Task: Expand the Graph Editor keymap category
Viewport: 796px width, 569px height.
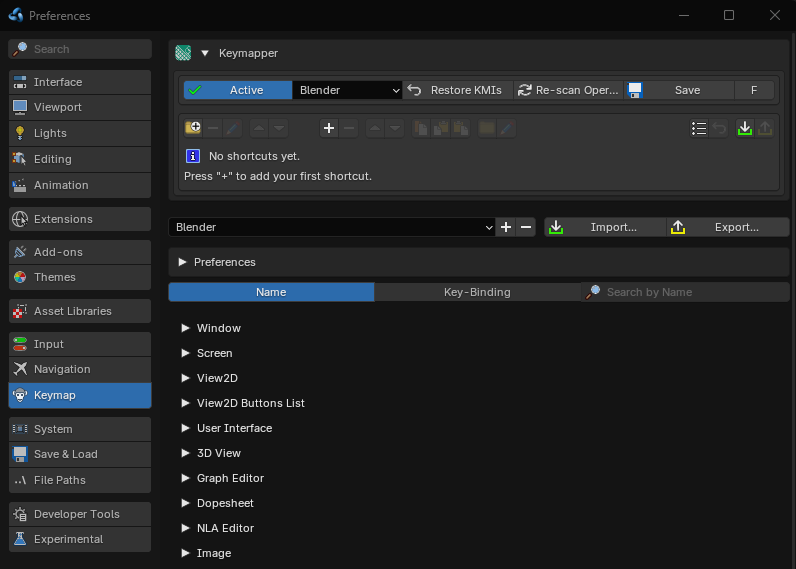Action: click(x=185, y=478)
